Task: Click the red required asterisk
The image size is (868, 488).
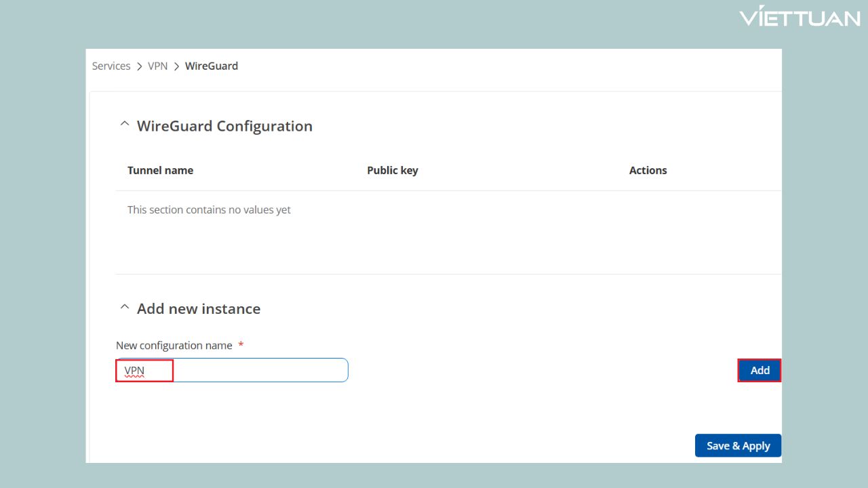Action: (x=241, y=345)
